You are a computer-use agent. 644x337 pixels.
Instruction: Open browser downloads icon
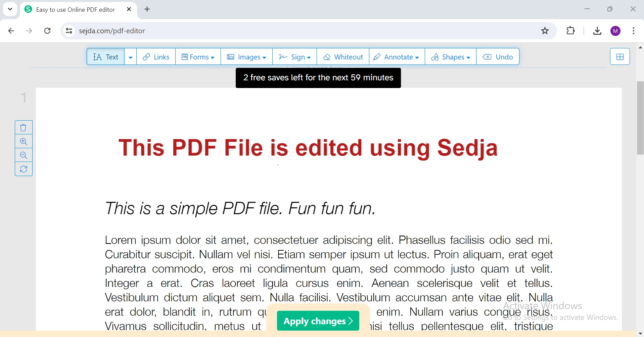[597, 31]
